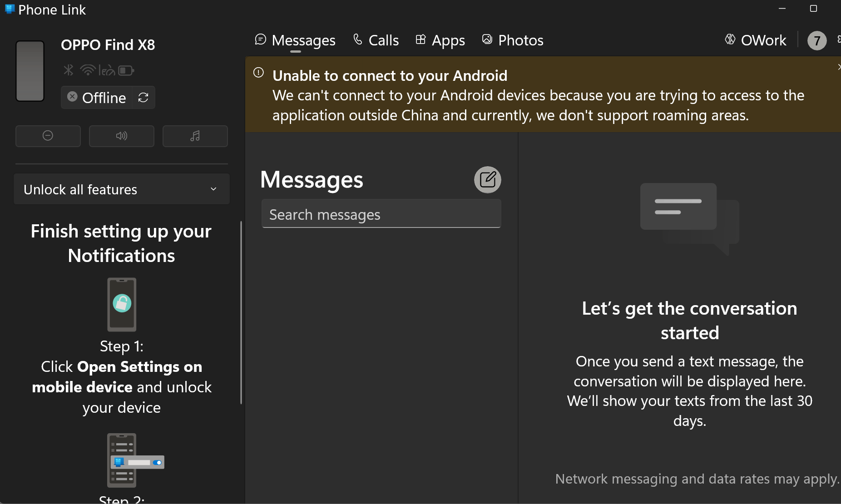841x504 pixels.
Task: Compose a new message with the pencil icon
Action: pyautogui.click(x=488, y=180)
